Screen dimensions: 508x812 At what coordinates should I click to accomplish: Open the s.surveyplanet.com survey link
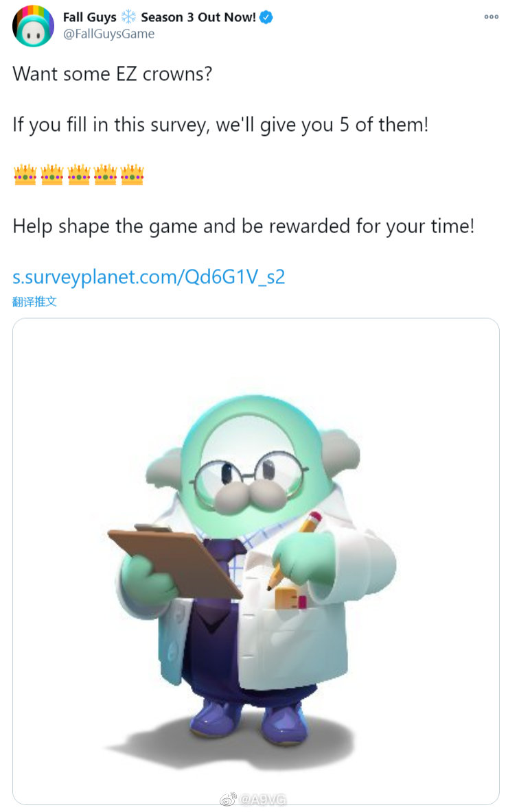pyautogui.click(x=149, y=277)
